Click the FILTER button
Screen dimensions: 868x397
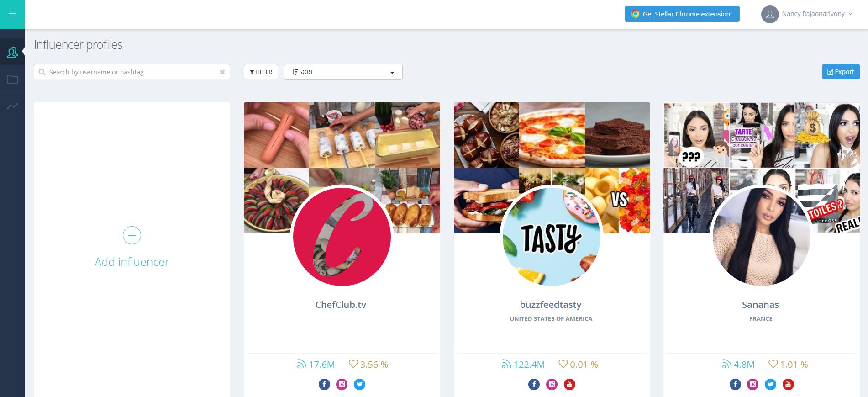click(261, 72)
